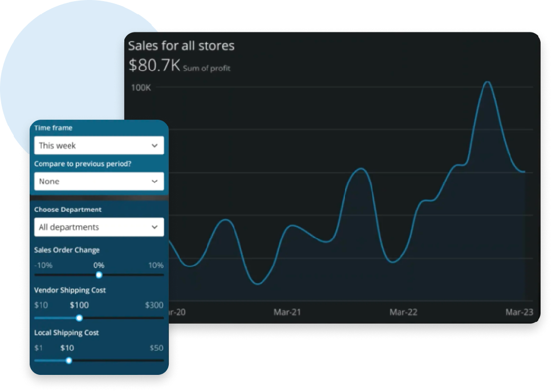Click the 100K gridline label
Viewport: 552px width, 392px height.
pos(140,88)
